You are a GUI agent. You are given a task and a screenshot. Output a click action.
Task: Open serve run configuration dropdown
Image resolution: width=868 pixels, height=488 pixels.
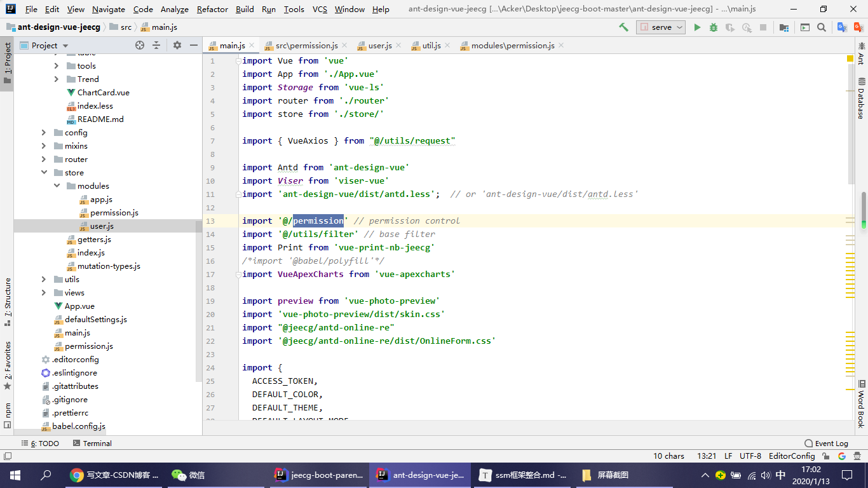(x=661, y=27)
